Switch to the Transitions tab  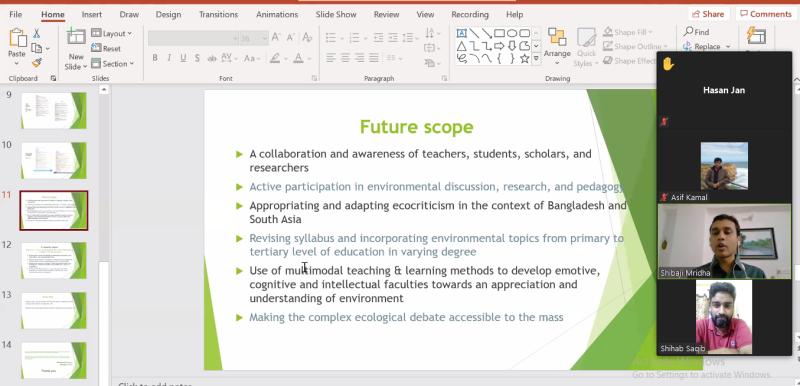[x=218, y=14]
